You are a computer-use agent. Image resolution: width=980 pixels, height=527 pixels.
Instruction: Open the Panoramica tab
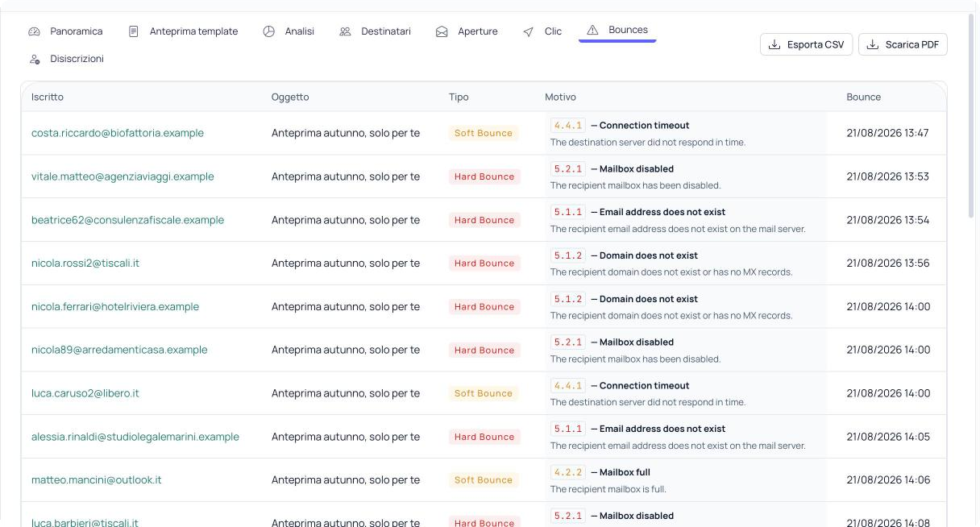(66, 31)
